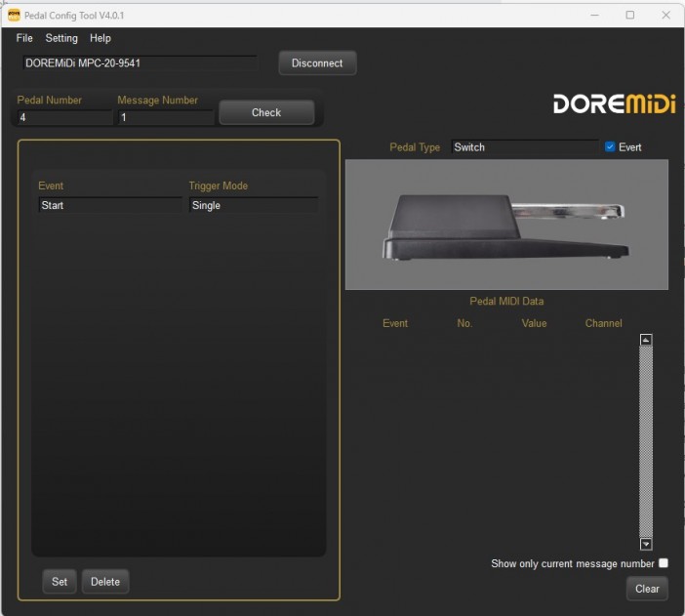
Task: Minimize the Pedal Config Tool window
Action: coord(594,16)
